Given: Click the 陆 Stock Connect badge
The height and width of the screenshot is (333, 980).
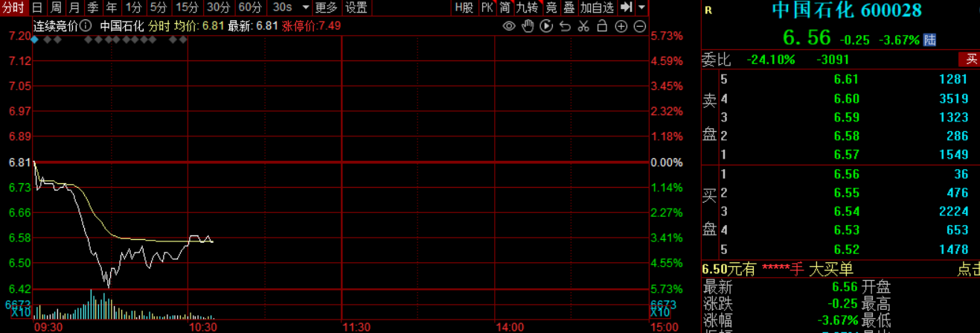Looking at the screenshot, I should pyautogui.click(x=929, y=40).
